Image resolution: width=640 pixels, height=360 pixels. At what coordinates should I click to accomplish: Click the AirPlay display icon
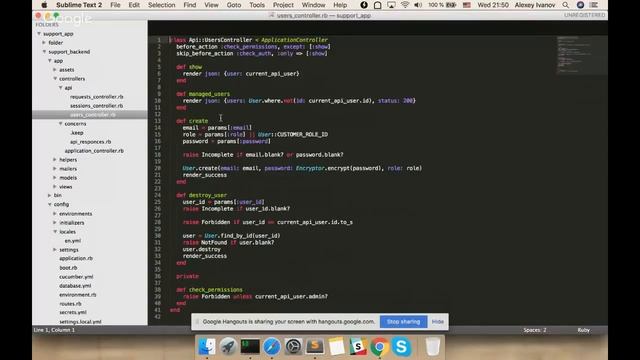pyautogui.click(x=391, y=5)
